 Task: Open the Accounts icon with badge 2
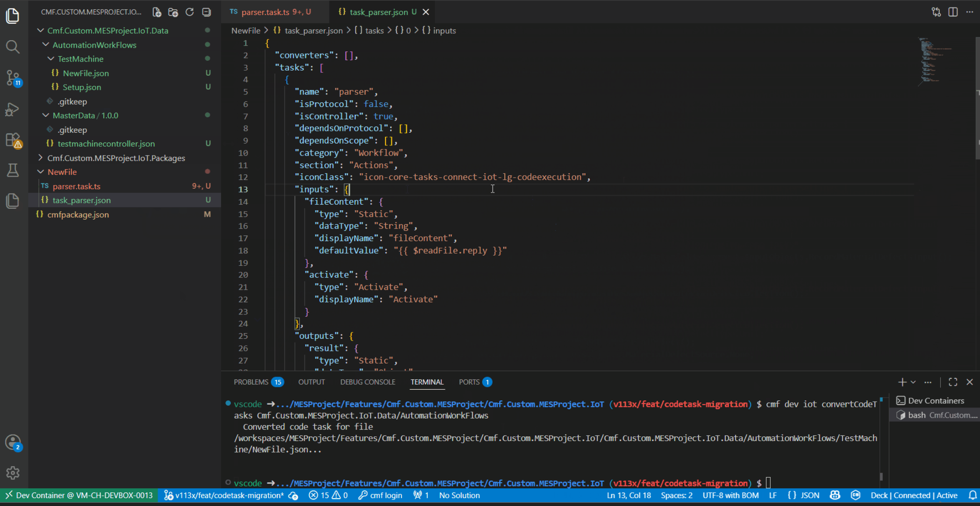click(13, 442)
